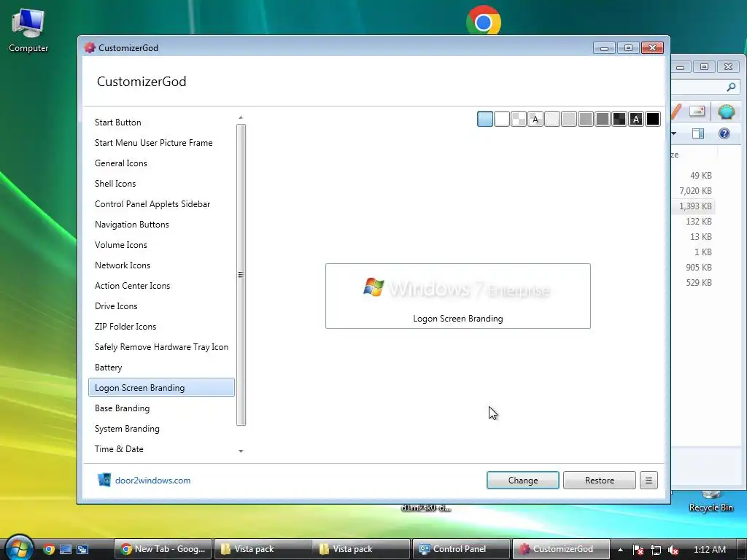The width and height of the screenshot is (747, 560).
Task: Click the Change button
Action: coord(522,480)
